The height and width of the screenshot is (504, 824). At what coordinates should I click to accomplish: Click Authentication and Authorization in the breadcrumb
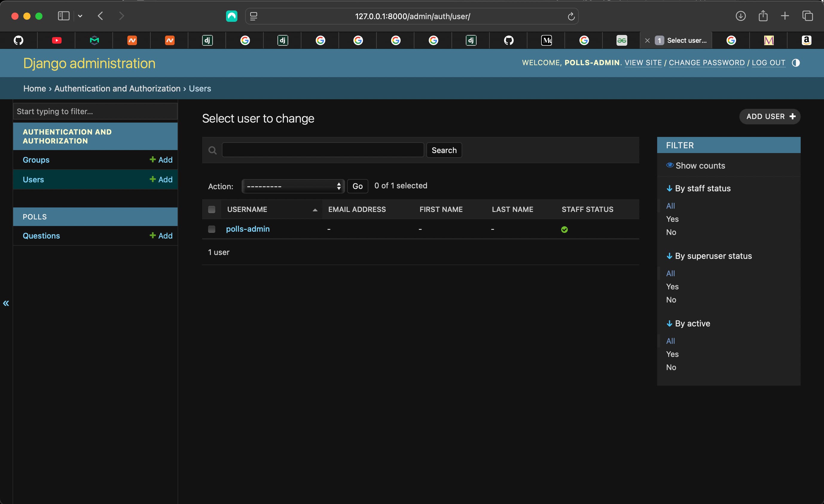pyautogui.click(x=118, y=88)
